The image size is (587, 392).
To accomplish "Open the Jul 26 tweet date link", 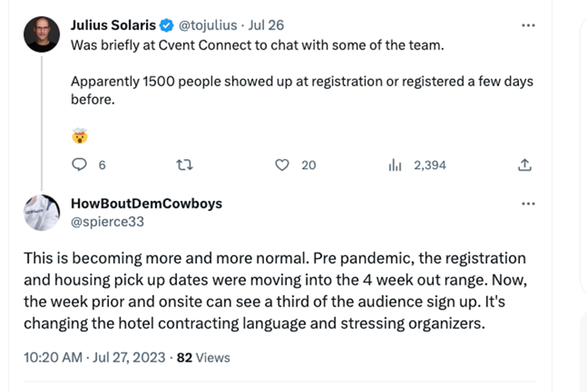I will coord(267,25).
